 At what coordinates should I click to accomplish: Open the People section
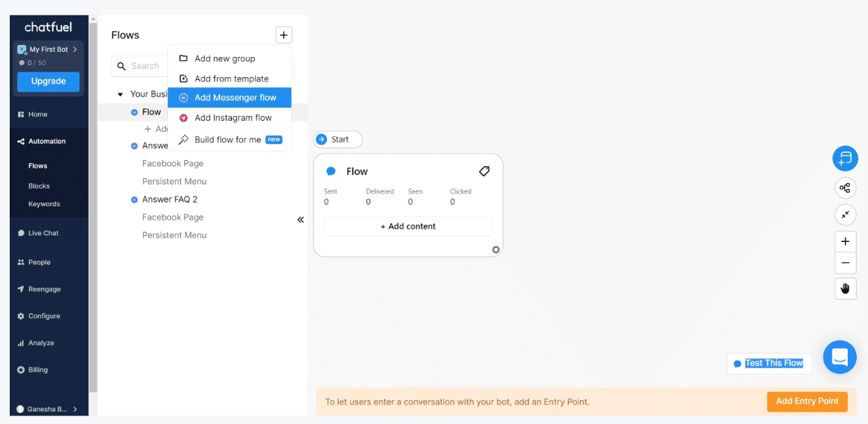point(39,263)
